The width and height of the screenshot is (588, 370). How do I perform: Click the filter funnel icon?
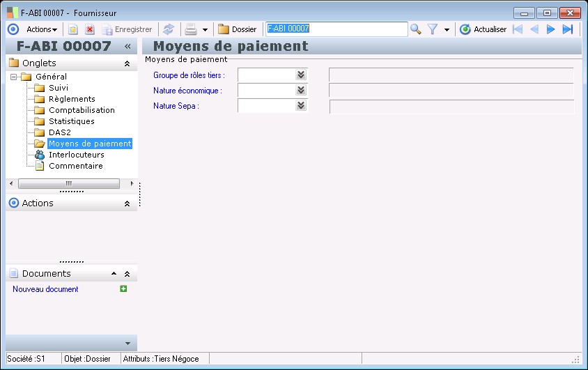click(433, 29)
